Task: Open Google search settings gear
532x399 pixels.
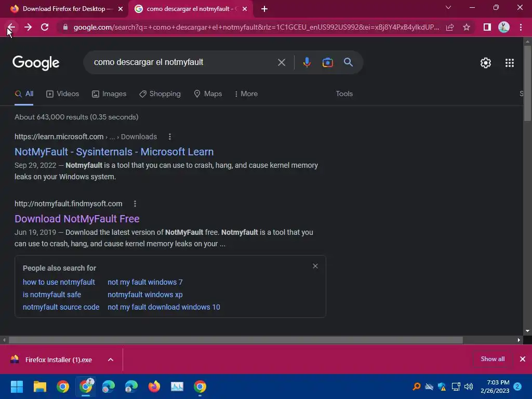Action: coord(486,63)
